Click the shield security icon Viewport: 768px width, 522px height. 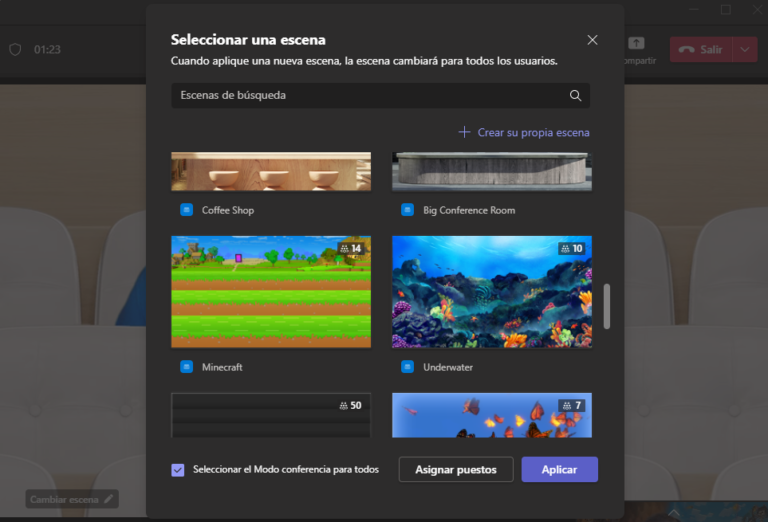pyautogui.click(x=15, y=49)
